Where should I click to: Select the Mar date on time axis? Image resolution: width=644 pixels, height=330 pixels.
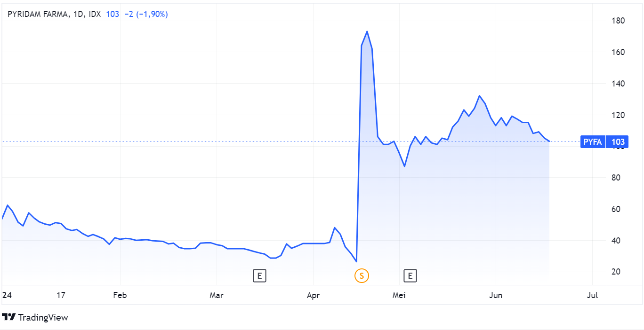click(x=216, y=295)
